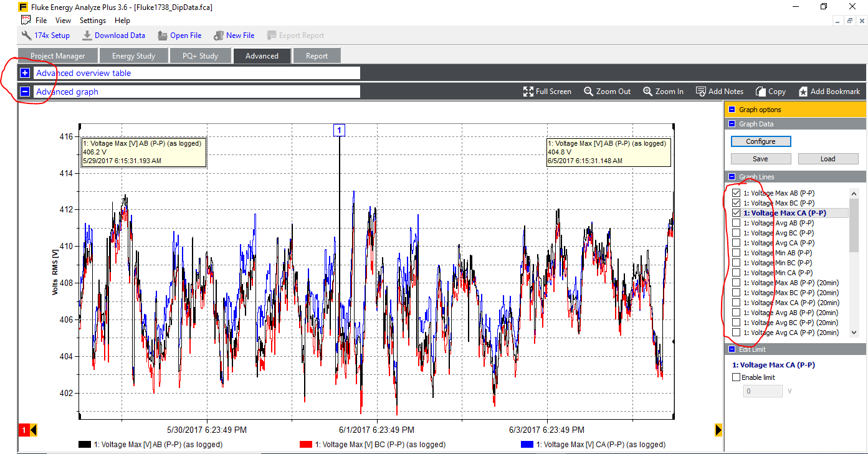Enable Voltage Min BC (P-P) line
Screen dimensions: 868x454
pos(737,263)
